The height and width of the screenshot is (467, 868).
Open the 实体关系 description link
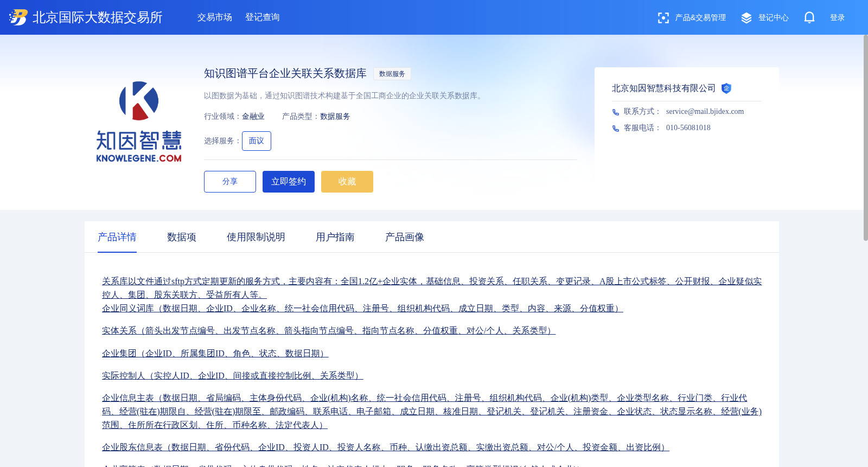329,330
